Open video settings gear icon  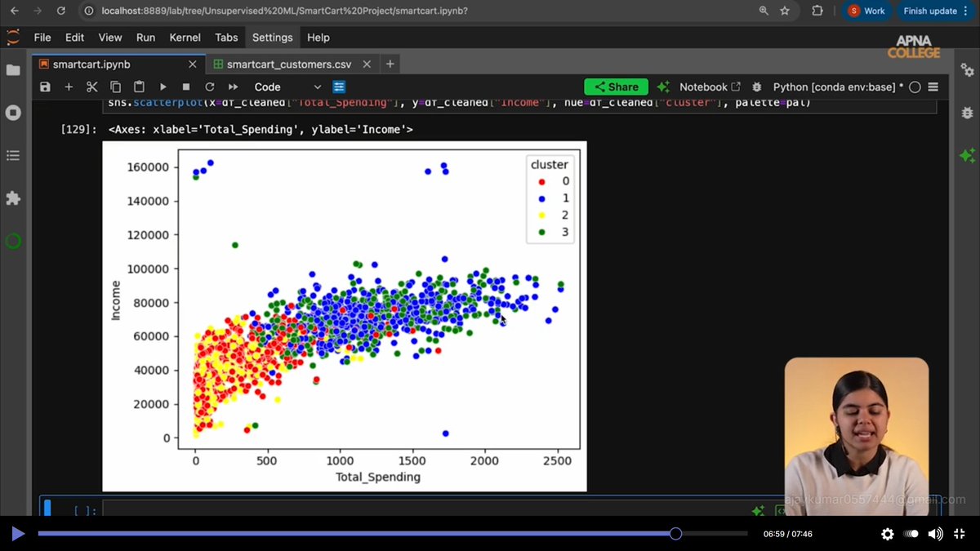(x=888, y=534)
